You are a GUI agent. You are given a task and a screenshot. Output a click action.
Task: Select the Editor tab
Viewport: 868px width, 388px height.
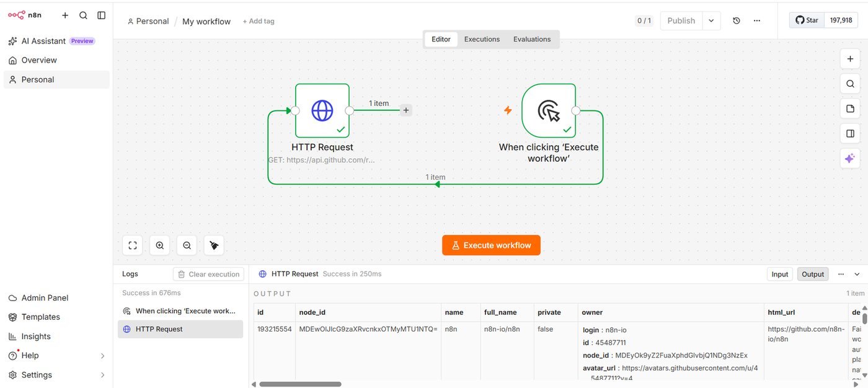coord(441,39)
